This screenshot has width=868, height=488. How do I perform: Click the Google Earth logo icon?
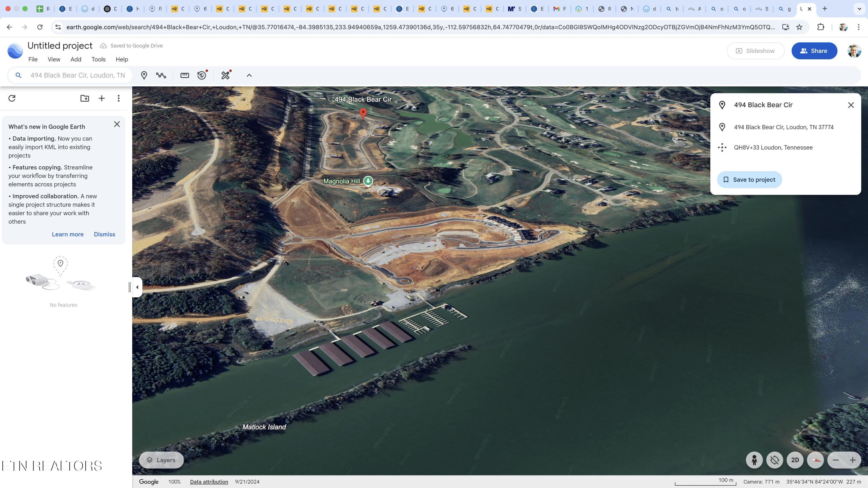tap(15, 51)
